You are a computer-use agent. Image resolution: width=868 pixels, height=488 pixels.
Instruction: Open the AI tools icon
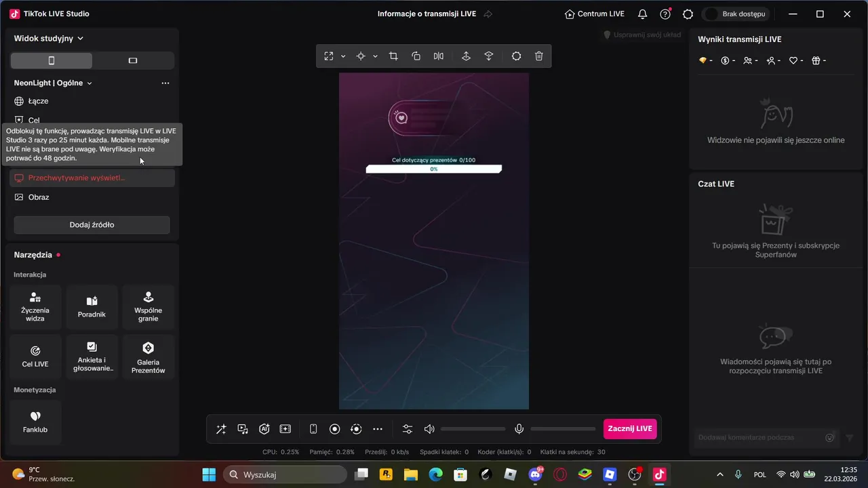click(264, 429)
